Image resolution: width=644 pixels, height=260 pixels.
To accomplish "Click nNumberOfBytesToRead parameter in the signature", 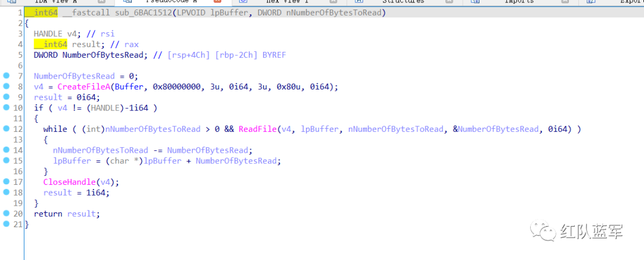I will 335,13.
